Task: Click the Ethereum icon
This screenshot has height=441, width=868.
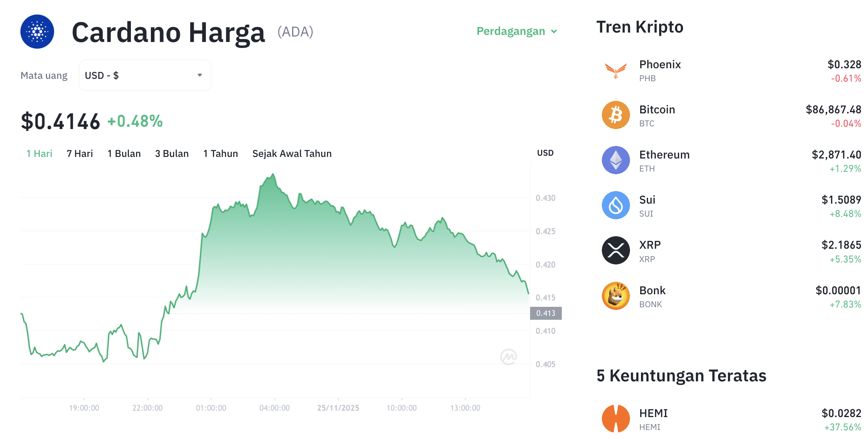Action: (616, 160)
